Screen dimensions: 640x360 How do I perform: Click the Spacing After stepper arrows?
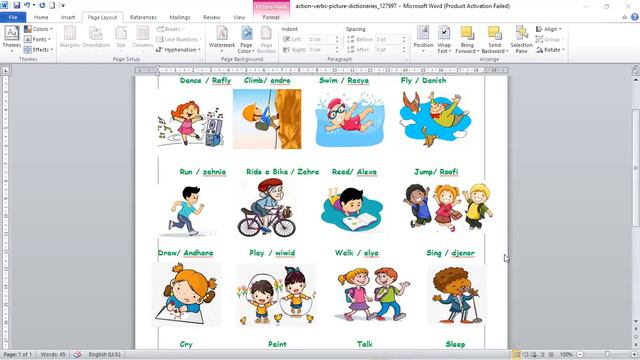(404, 49)
